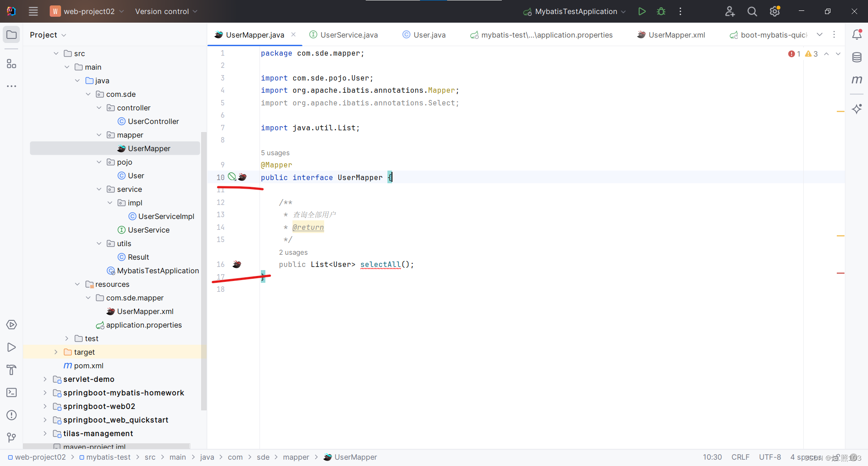Switch to the application.properties tab
Screen dimensions: 868x466
tap(542, 35)
